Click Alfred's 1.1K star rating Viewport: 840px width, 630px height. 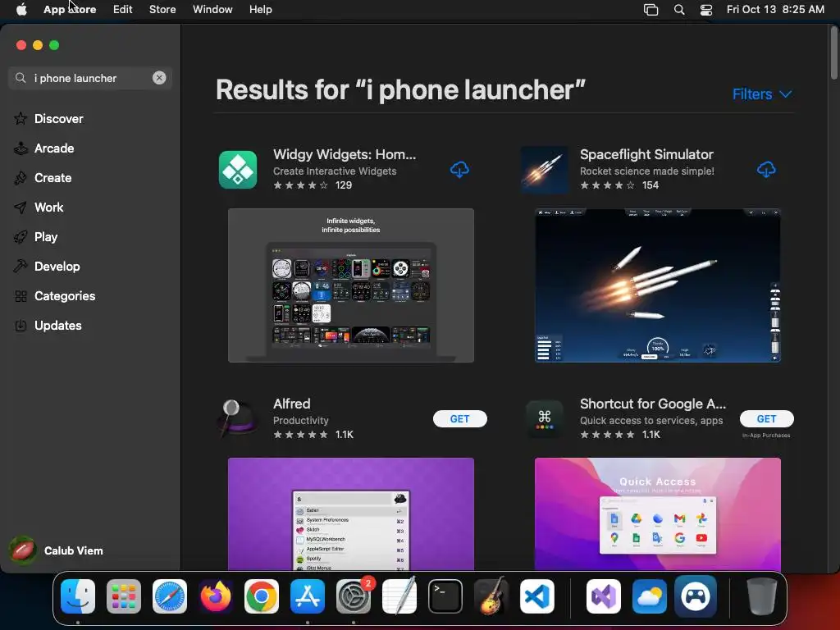click(313, 435)
